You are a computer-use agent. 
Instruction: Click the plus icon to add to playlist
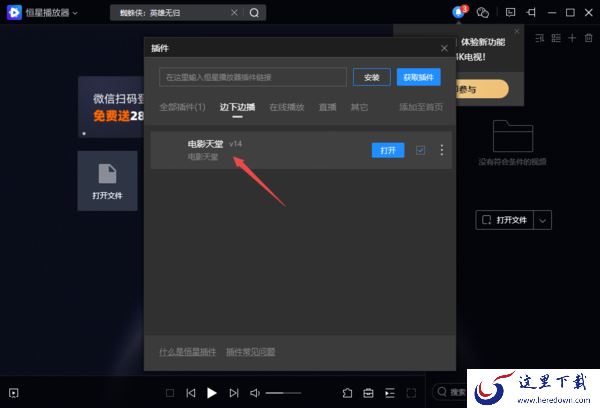click(572, 38)
